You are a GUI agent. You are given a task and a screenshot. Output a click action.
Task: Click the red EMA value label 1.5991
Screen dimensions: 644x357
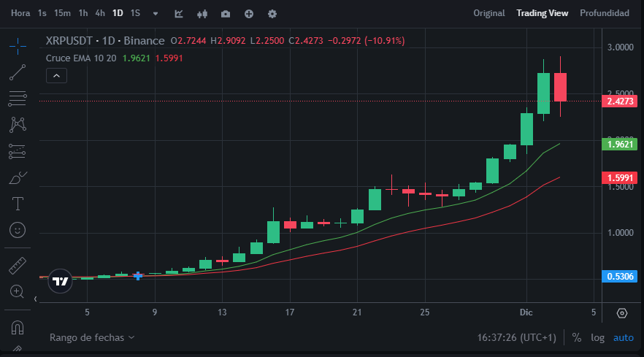click(619, 178)
